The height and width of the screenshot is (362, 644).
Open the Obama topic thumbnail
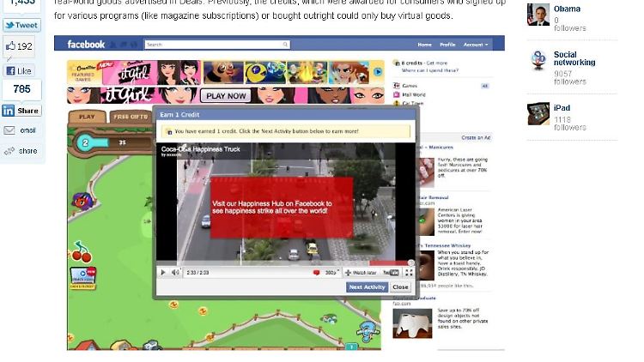[538, 15]
